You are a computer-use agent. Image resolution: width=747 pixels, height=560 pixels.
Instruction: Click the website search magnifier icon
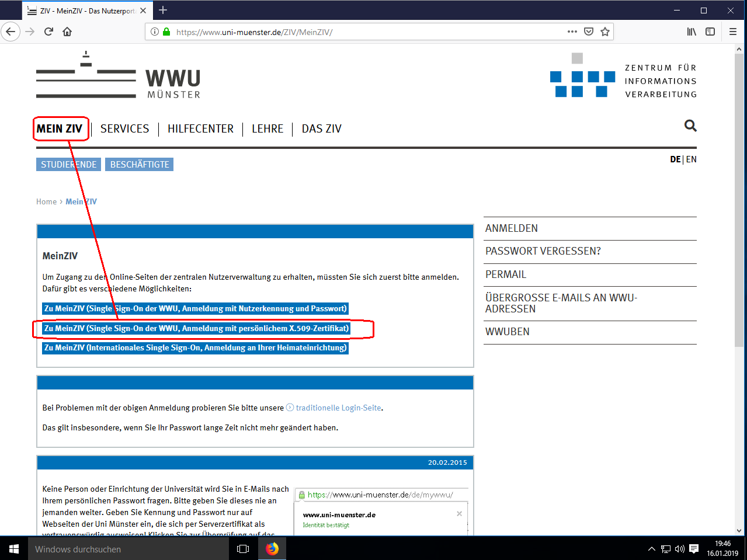[690, 126]
